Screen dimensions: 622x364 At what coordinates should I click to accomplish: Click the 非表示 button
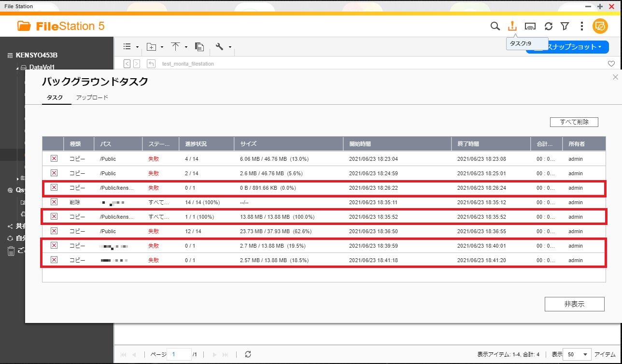[x=574, y=304]
